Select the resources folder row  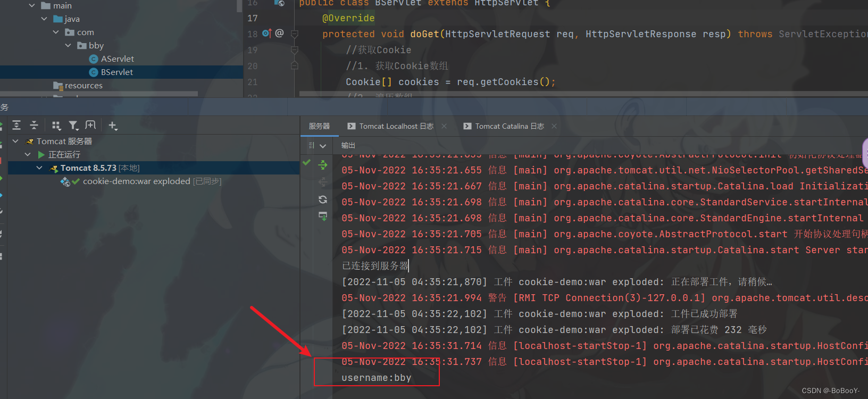click(x=121, y=86)
